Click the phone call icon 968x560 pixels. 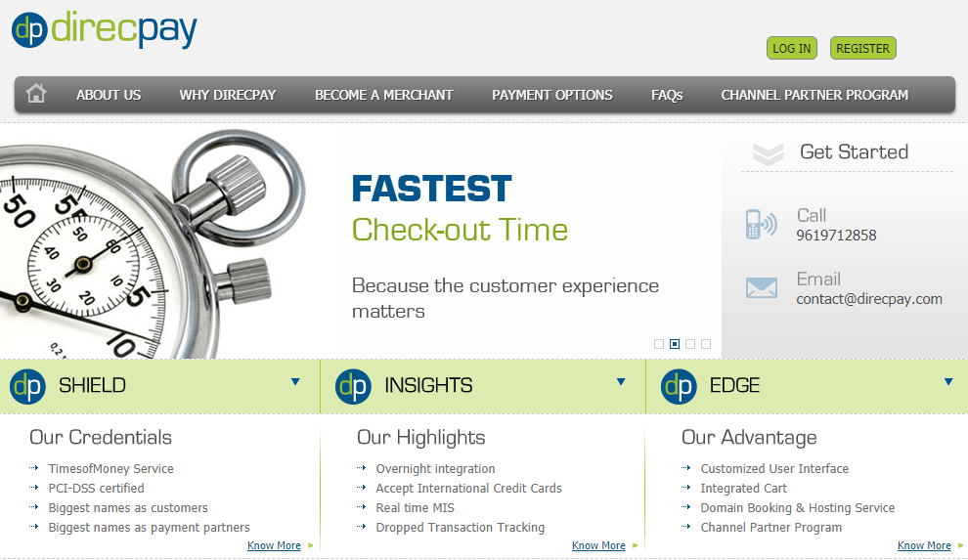[x=761, y=225]
